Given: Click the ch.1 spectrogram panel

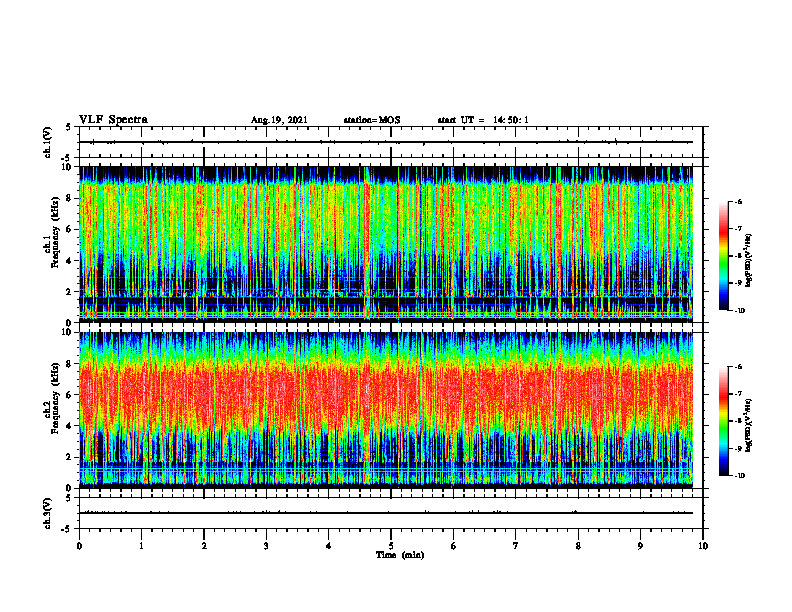Looking at the screenshot, I should coord(386,244).
